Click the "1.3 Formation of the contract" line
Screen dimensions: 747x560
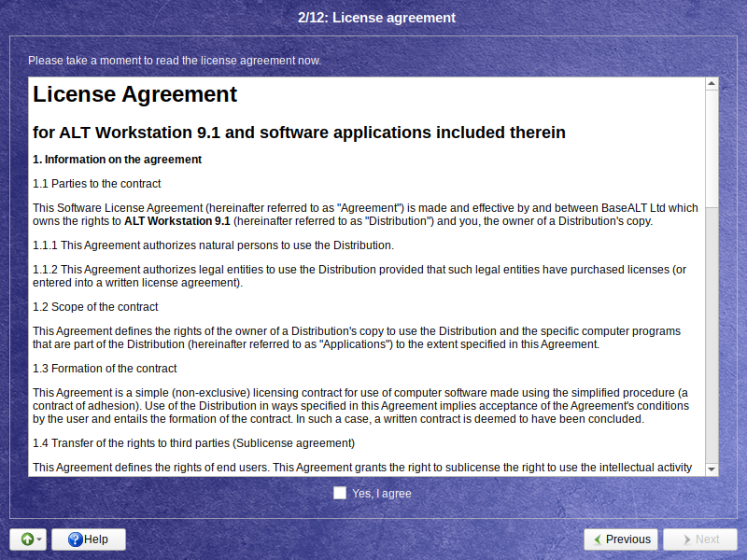105,369
